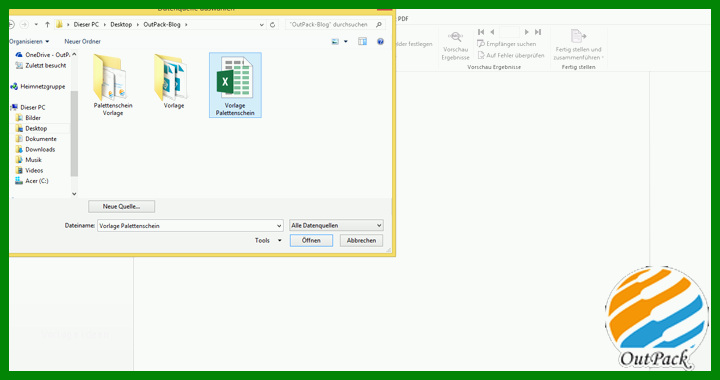
Task: Click the Öffnen button
Action: (311, 240)
